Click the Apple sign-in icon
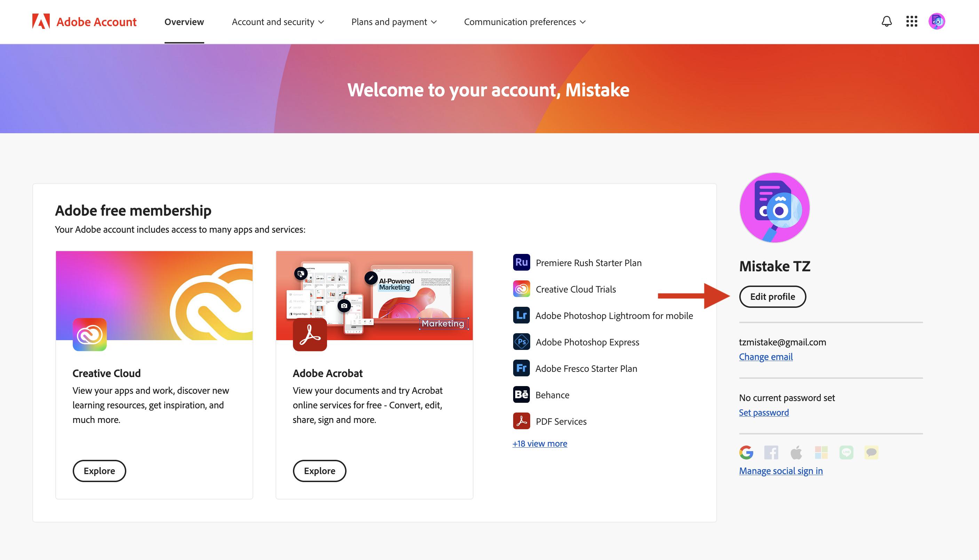The height and width of the screenshot is (560, 979). coord(796,452)
